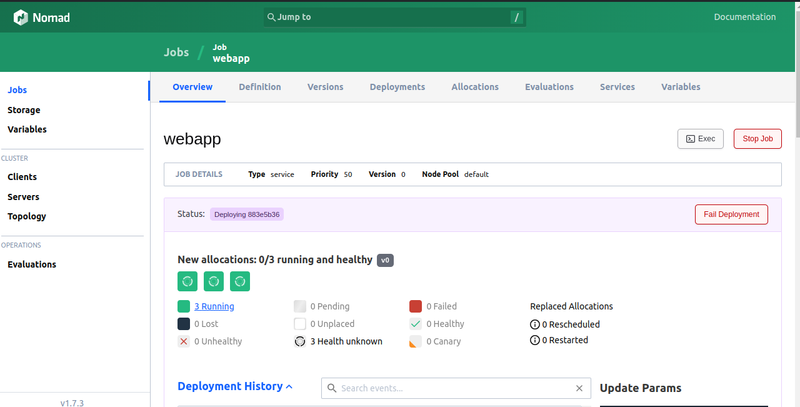Open Servers in the sidebar
Viewport: 800px width, 407px height.
(23, 197)
